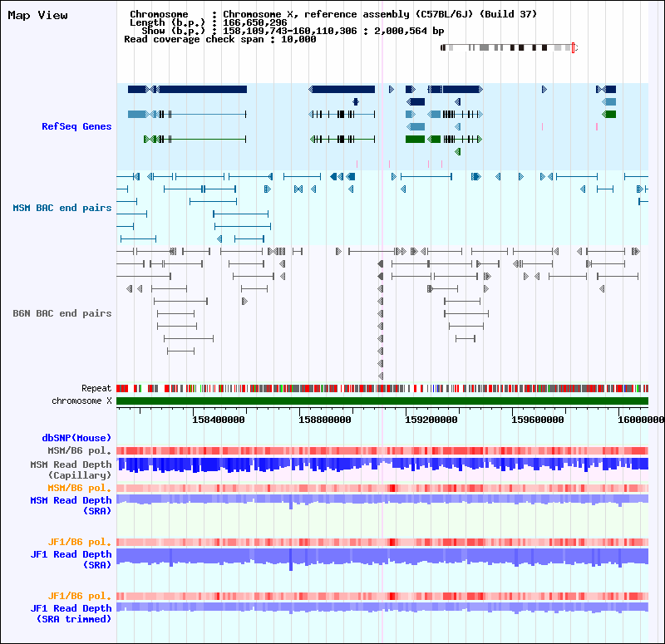665x644 pixels.
Task: Click the MSM/B6 polymorphism red heat bar (capillary)
Action: coord(382,450)
